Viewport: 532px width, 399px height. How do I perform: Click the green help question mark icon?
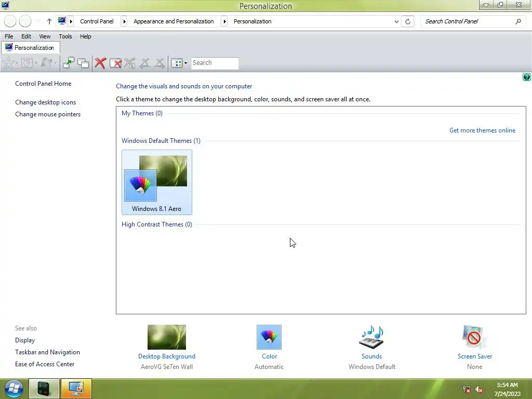click(x=526, y=77)
